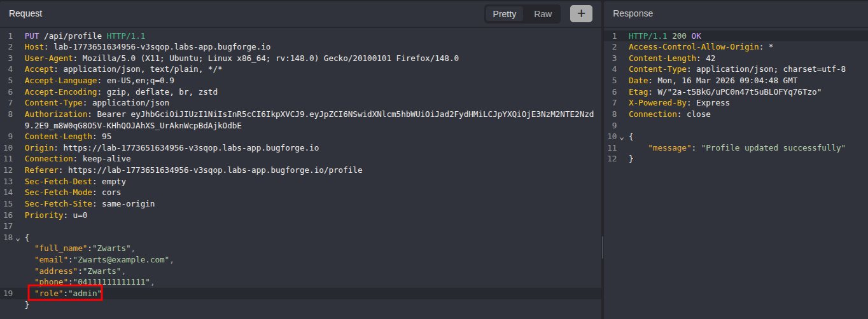868x319 pixels.
Task: Grab the divider handle between Request and Response
Action: (602, 248)
